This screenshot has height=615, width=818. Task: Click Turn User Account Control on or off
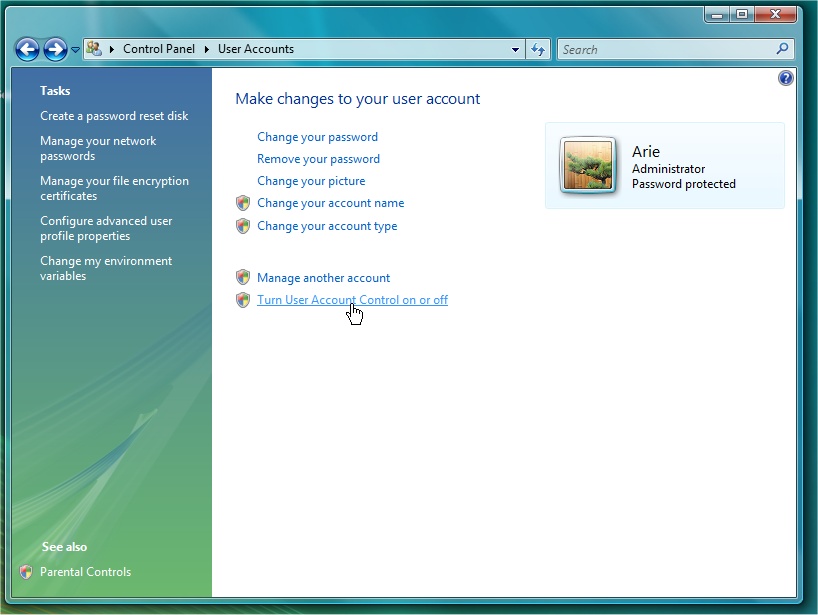tap(352, 300)
